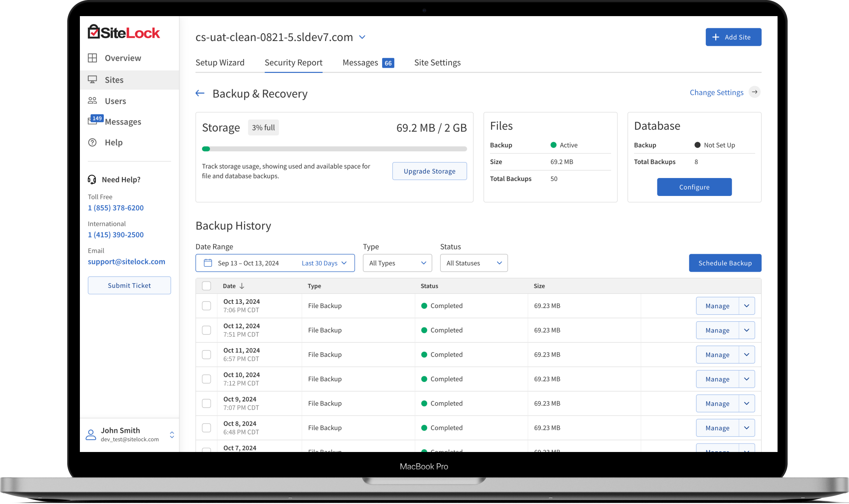This screenshot has width=849, height=504.
Task: Sort by Date using the down arrow
Action: (x=242, y=286)
